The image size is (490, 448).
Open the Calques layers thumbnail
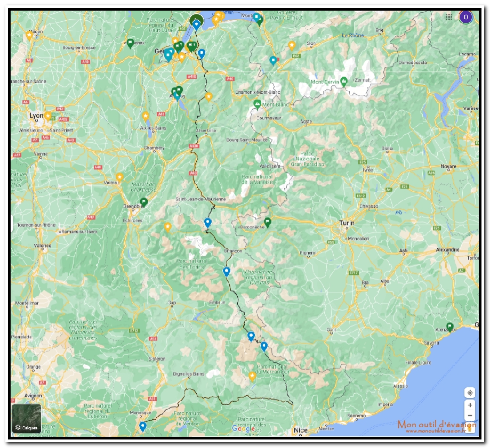click(x=27, y=419)
